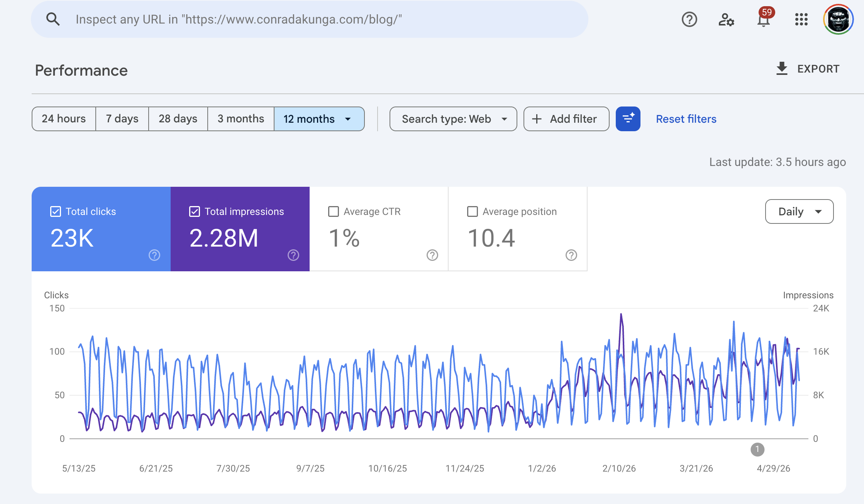Open the Help question mark icon
Image resolution: width=864 pixels, height=504 pixels.
point(689,19)
